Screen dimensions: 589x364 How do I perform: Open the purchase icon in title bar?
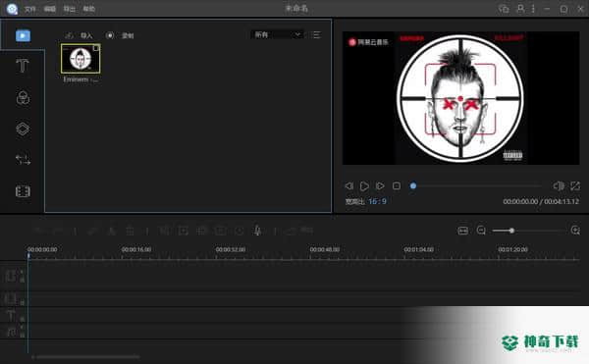(x=504, y=9)
